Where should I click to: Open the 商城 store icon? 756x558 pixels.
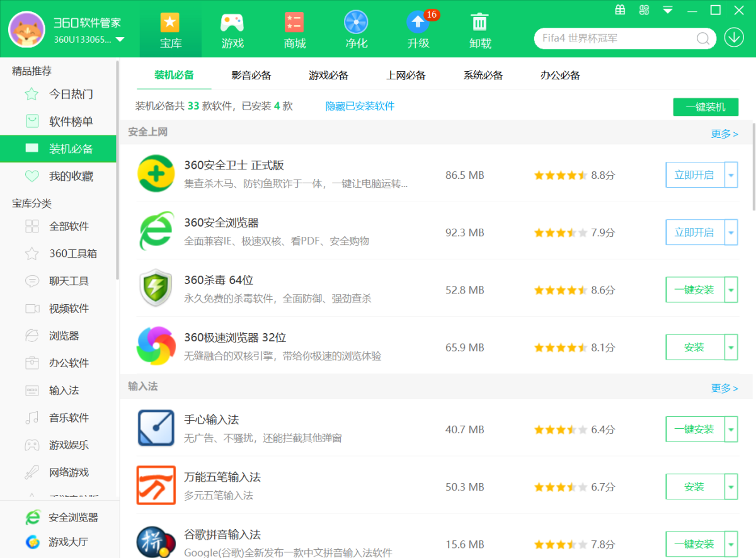tap(294, 23)
